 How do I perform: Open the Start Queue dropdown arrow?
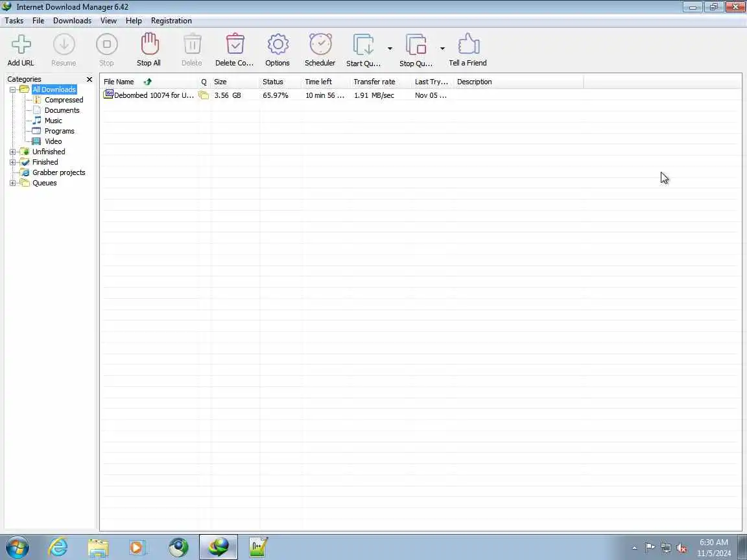click(390, 49)
